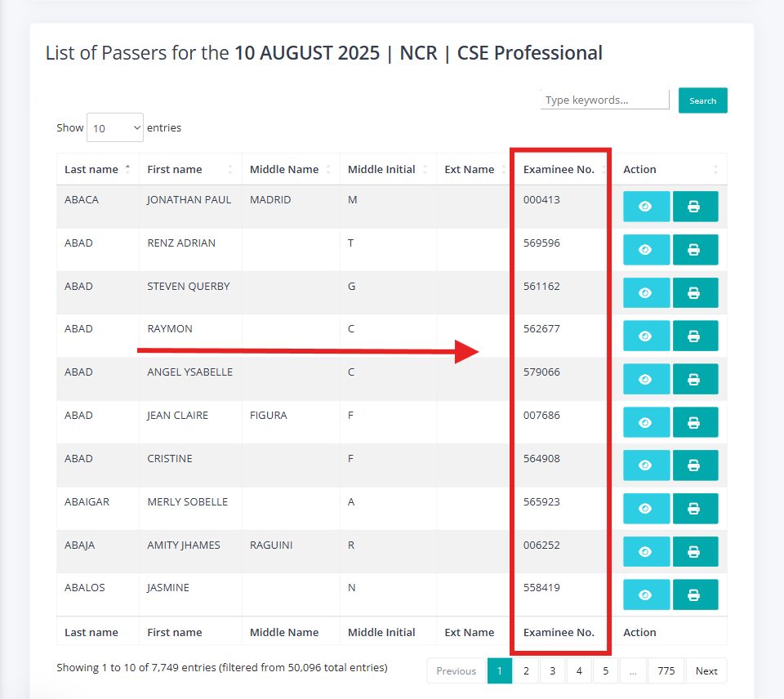The width and height of the screenshot is (784, 699).
Task: Go to page 5
Action: tap(605, 671)
